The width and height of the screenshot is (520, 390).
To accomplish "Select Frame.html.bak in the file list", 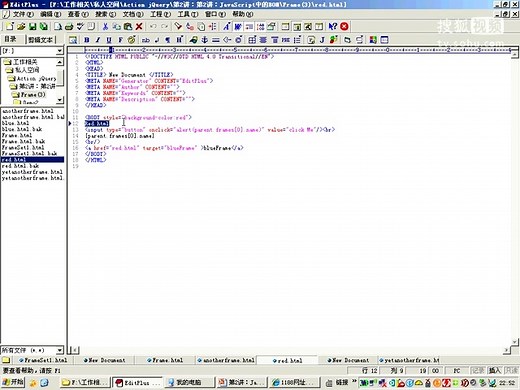I will [23, 141].
